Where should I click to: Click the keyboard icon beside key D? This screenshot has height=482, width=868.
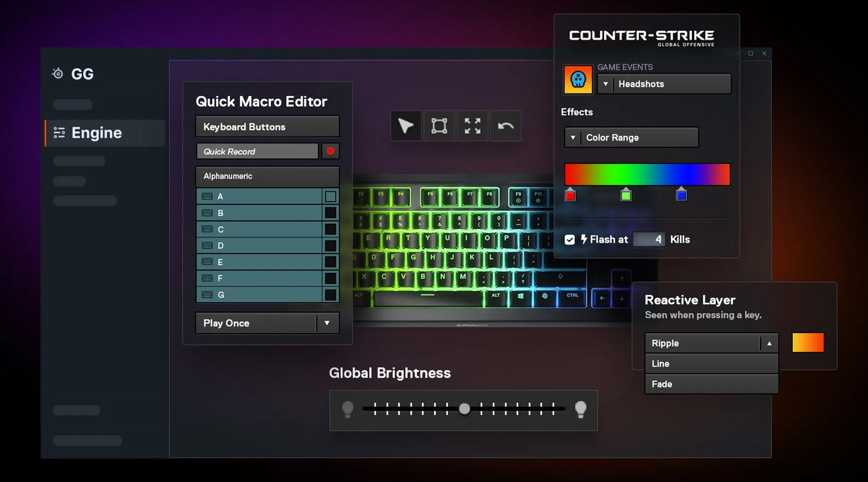coord(207,245)
